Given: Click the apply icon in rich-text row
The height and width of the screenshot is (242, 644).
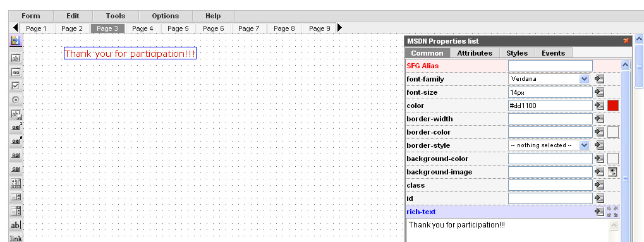Looking at the screenshot, I should point(599,212).
